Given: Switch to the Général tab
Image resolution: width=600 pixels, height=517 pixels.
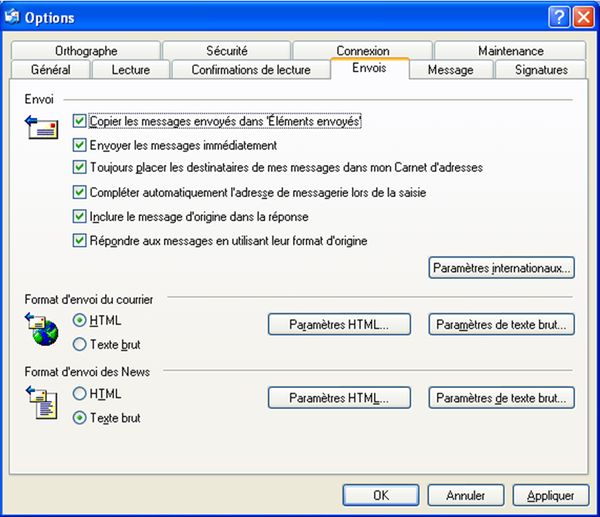Looking at the screenshot, I should (51, 70).
